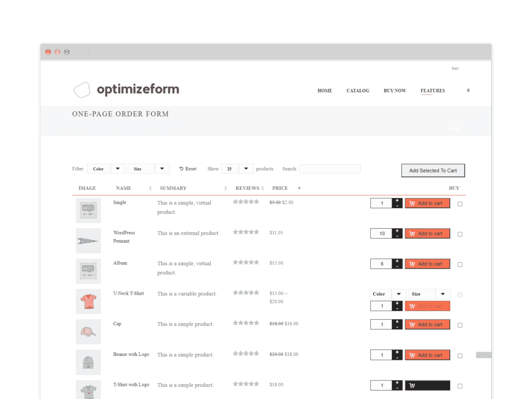
Task: Check the Single product checkbox
Action: click(x=460, y=204)
